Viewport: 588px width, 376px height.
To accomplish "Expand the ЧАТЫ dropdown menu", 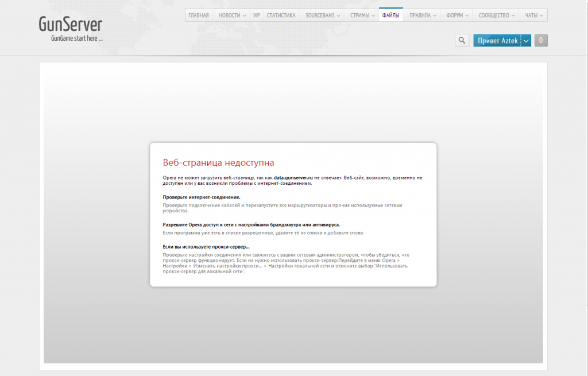I will point(533,15).
